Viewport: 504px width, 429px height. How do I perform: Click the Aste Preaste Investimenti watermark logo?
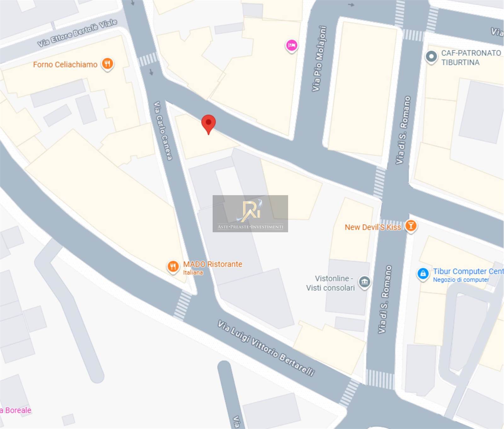250,214
